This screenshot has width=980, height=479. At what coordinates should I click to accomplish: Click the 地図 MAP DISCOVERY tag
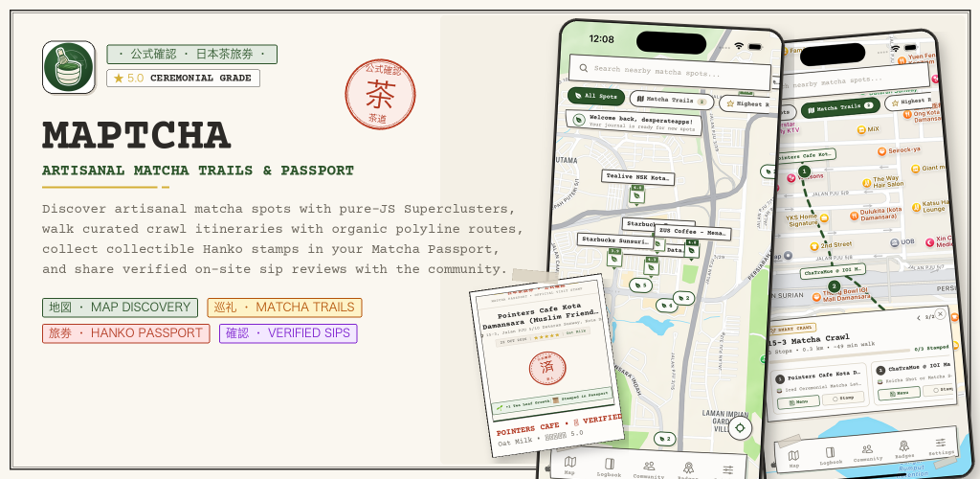[x=120, y=308]
